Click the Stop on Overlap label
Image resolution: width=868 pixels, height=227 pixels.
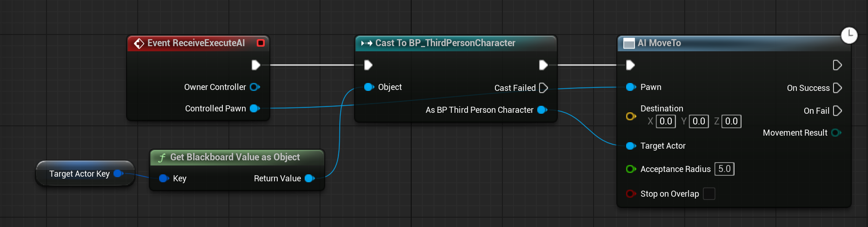[x=669, y=194]
